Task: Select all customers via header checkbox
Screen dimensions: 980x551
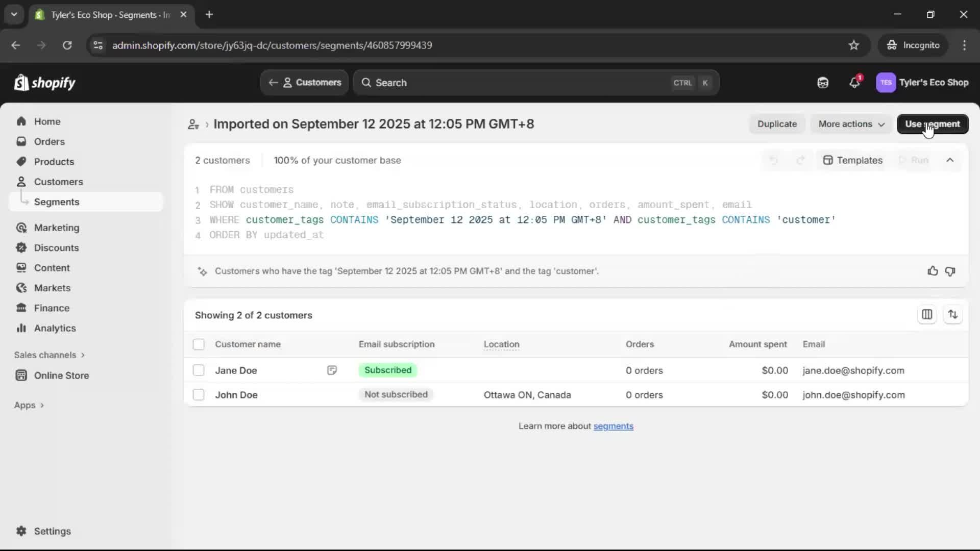Action: point(199,344)
